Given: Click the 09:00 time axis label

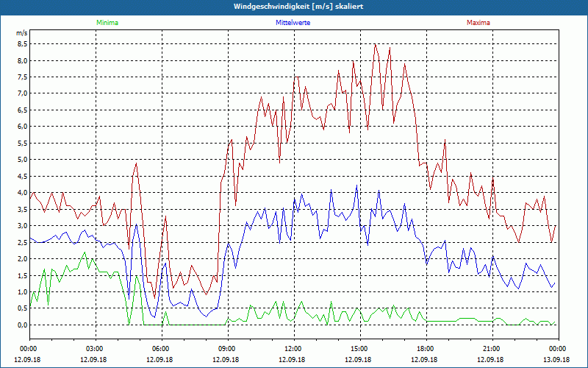Looking at the screenshot, I should [228, 349].
